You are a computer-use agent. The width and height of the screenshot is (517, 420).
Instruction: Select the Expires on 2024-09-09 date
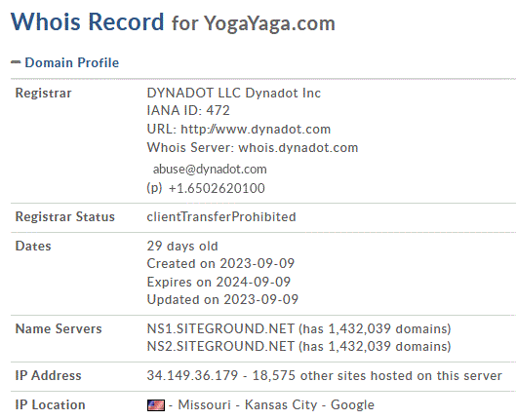click(219, 282)
